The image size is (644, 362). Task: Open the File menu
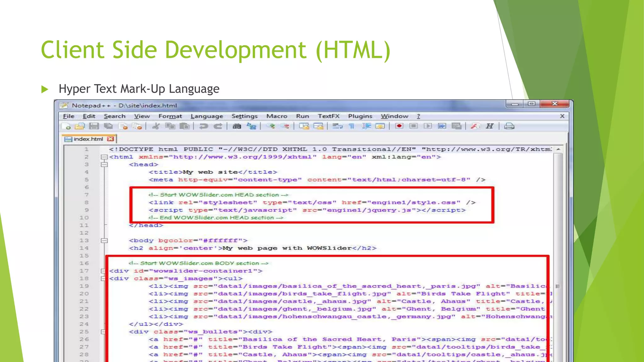[x=69, y=116]
